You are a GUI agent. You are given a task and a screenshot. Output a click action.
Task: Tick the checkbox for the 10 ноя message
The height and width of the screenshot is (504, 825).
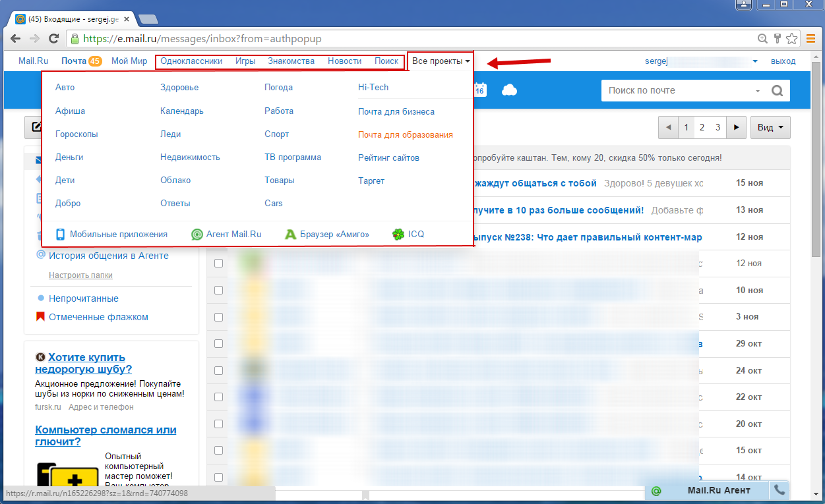[x=219, y=291]
